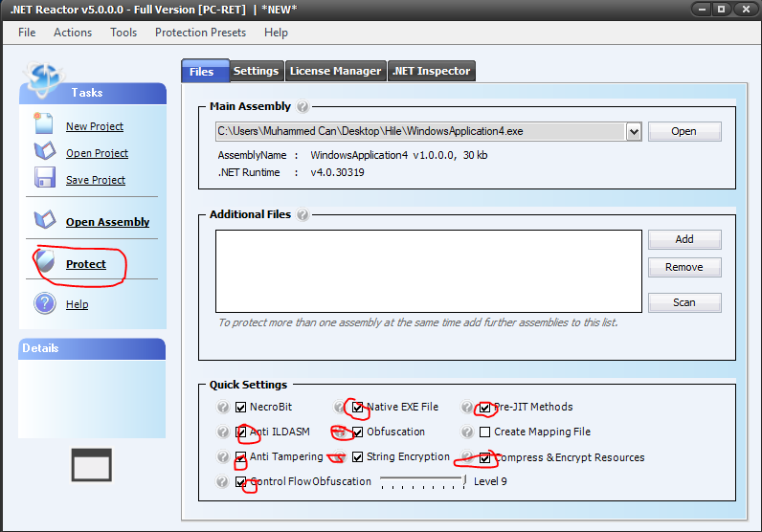Screen dimensions: 762x532
Task: Click help icon beside Additional Files heading
Action: pyautogui.click(x=303, y=214)
